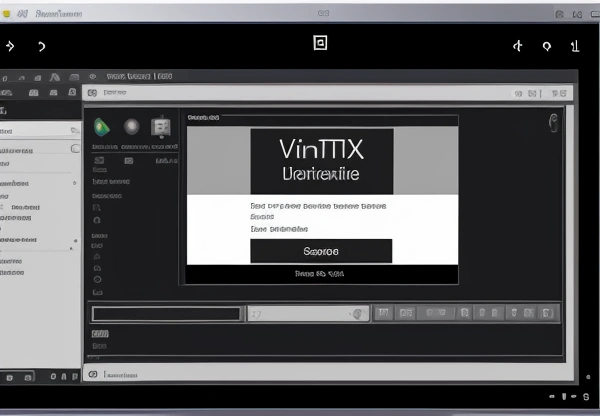The image size is (600, 416).
Task: Click the light grey search field beside the dark input
Action: [x=308, y=314]
